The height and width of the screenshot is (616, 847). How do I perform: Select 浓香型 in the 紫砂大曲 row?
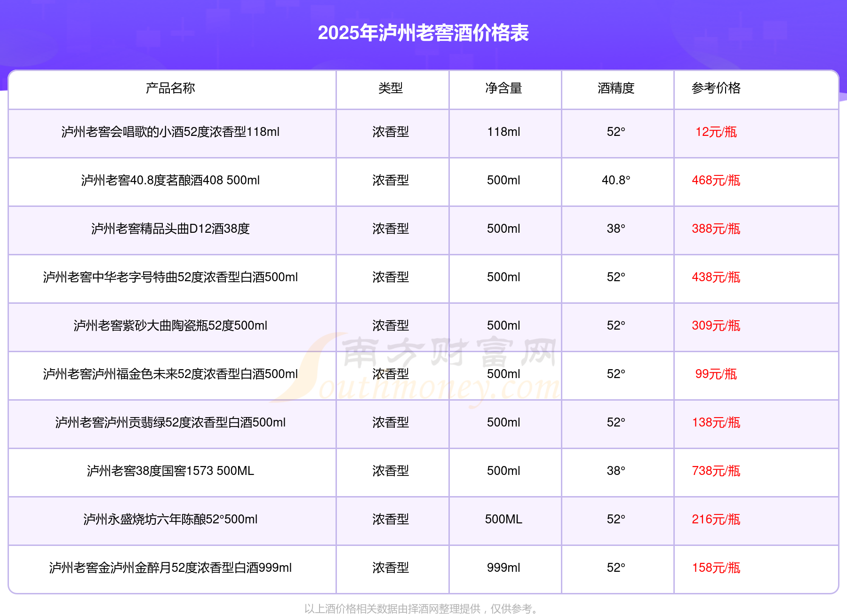tap(391, 325)
